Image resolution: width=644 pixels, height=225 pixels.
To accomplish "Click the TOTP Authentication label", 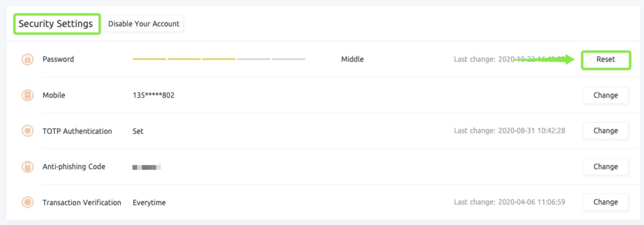I will 77,131.
